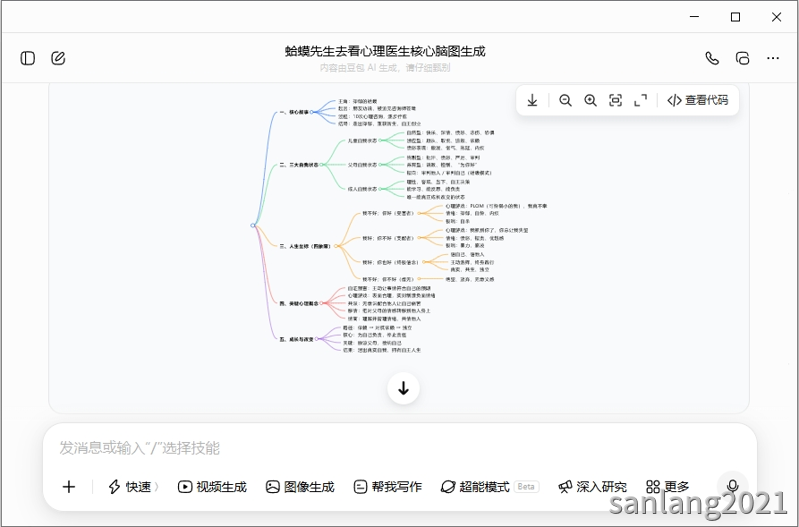Click the AI-generated content disclaimer subtitle
Image resolution: width=799 pixels, height=527 pixels.
click(x=385, y=68)
